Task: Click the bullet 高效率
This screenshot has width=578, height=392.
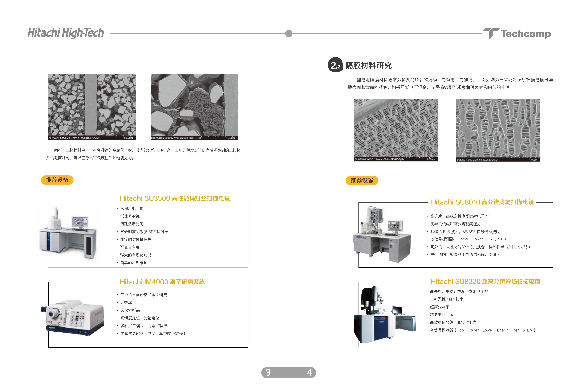Action: coord(125,302)
